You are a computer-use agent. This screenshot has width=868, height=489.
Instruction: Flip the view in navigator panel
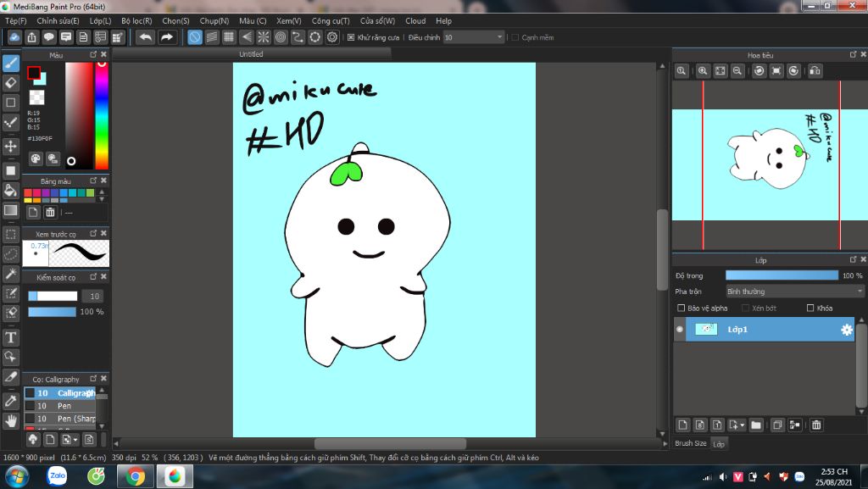tap(815, 71)
